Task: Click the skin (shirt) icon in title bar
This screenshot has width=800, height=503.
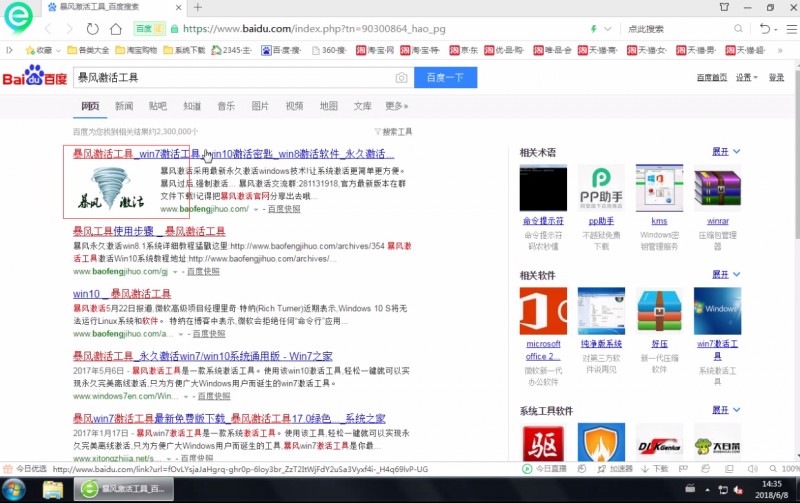Action: [724, 7]
